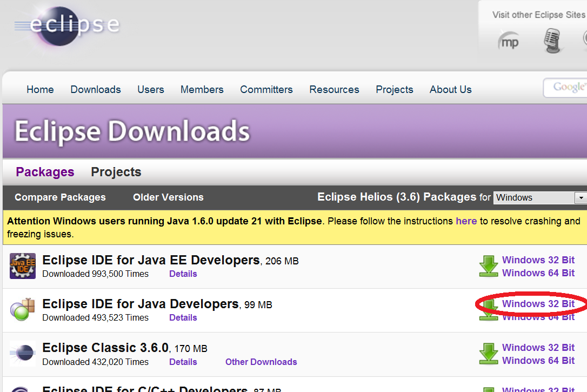Click the Eclipse Classic package icon
Image resolution: width=587 pixels, height=392 pixels.
tap(23, 354)
